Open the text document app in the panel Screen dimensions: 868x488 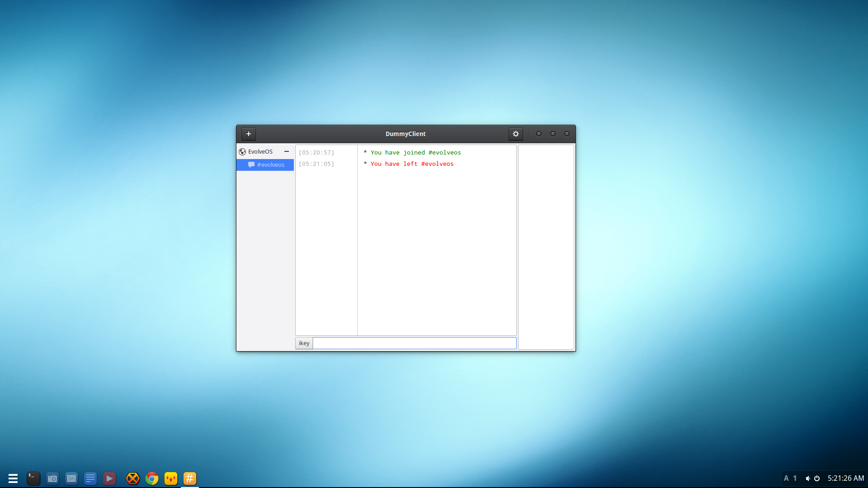pos(90,479)
